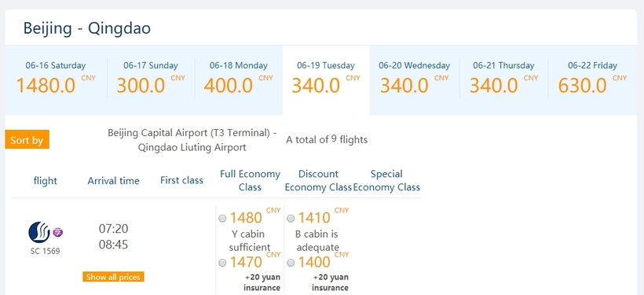Click the purple badge beside the airline logo
The image size is (644, 295).
58,233
